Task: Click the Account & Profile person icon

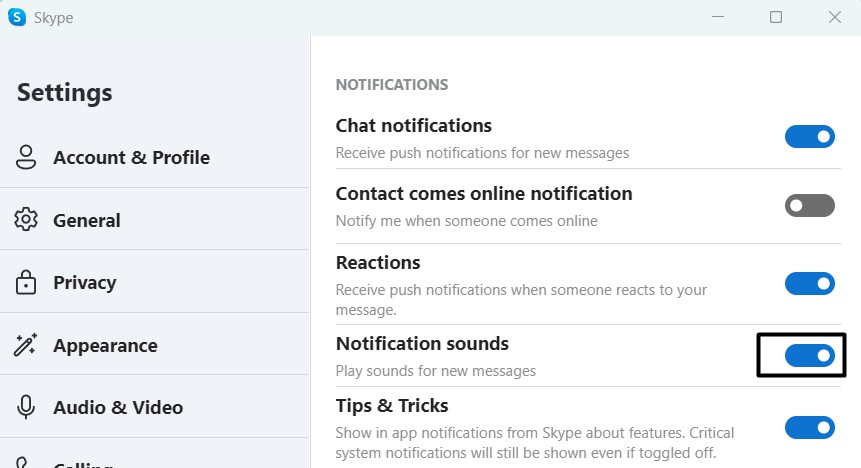Action: (x=26, y=157)
